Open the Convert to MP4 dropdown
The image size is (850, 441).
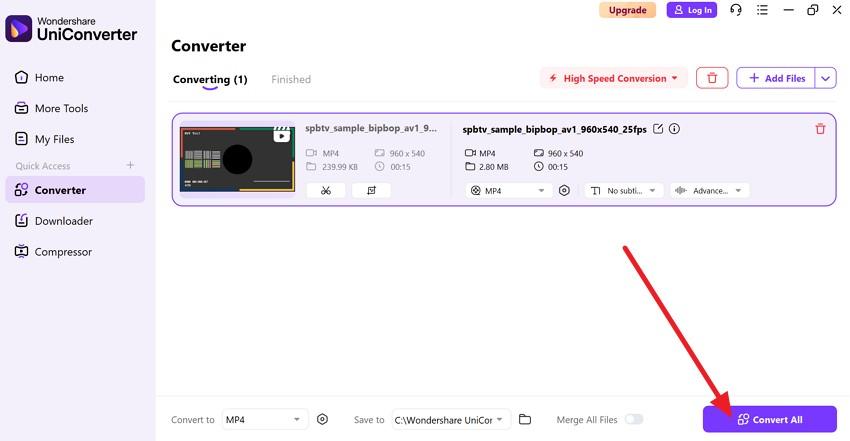coord(265,419)
